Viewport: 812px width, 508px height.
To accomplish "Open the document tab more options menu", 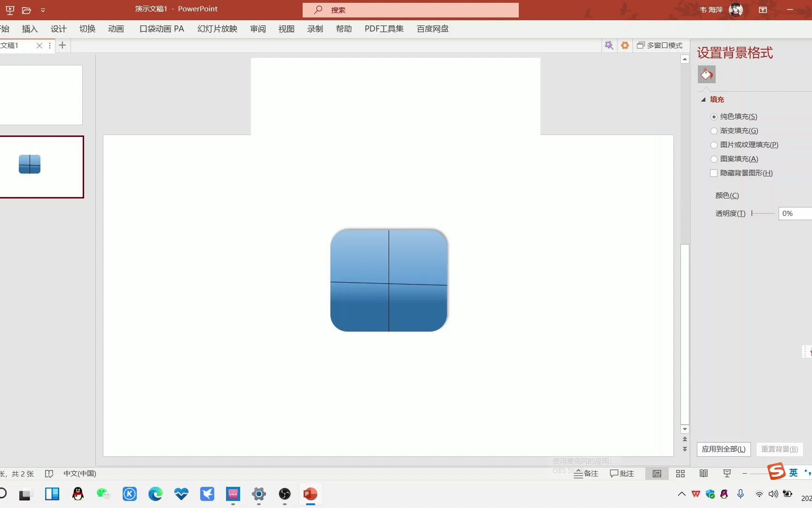I will click(49, 45).
